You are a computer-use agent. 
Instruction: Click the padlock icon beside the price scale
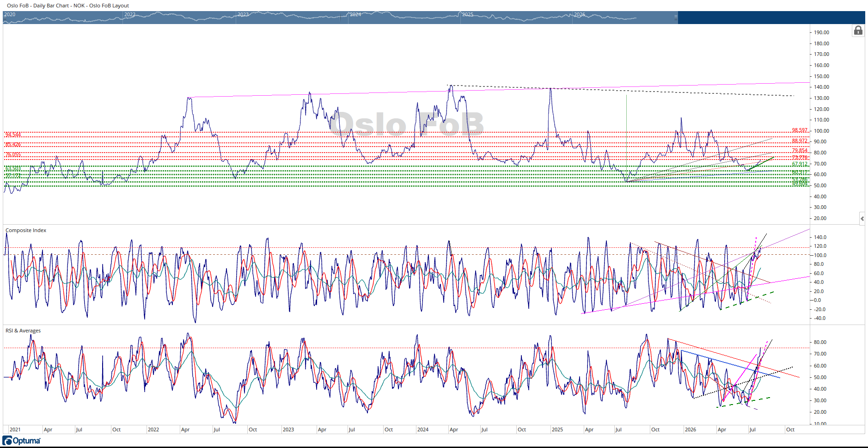(x=858, y=31)
